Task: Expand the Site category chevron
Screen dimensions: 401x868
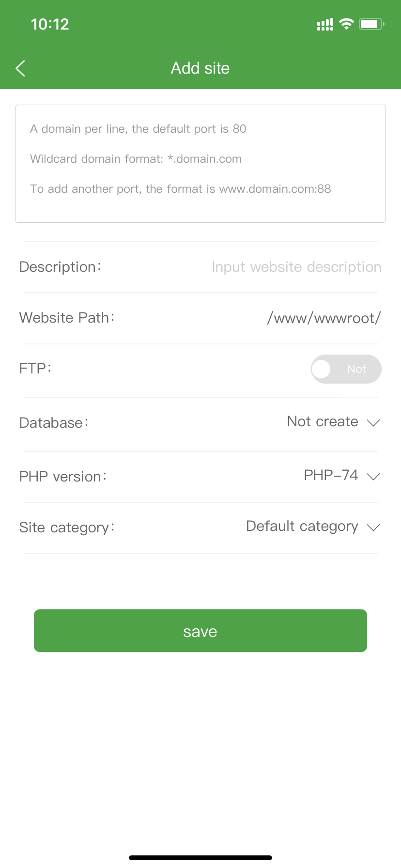Action: click(x=373, y=527)
